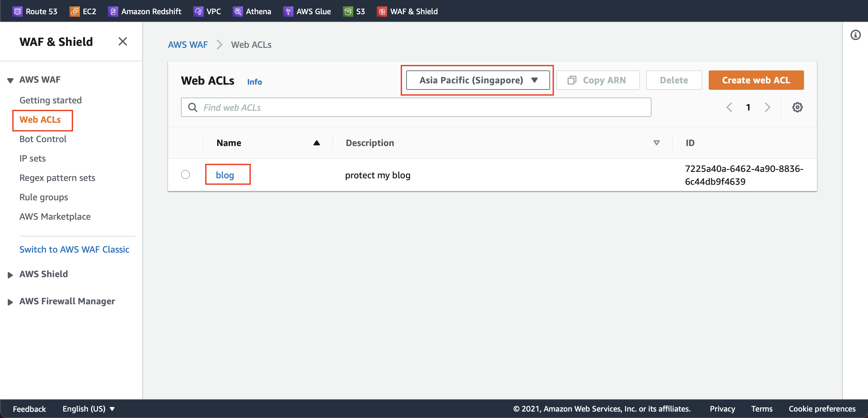Open the Privacy footer link
This screenshot has height=418, width=868.
pyautogui.click(x=722, y=409)
